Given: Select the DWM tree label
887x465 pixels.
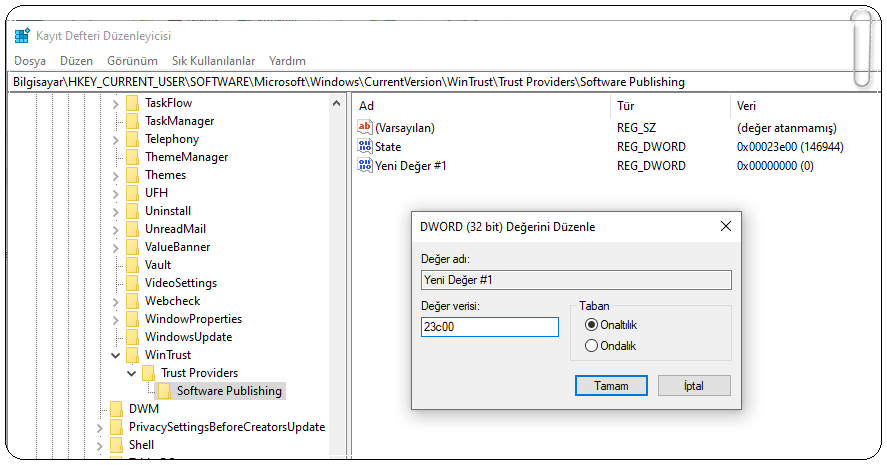Looking at the screenshot, I should (x=144, y=409).
